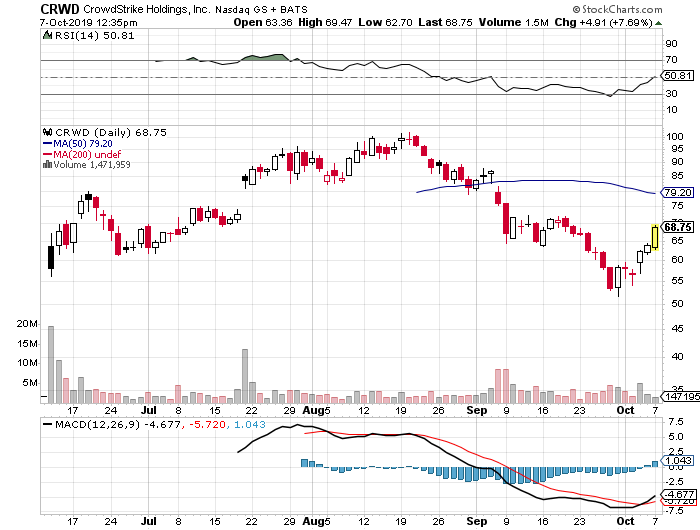Click the 7.5 MACD axis label

pos(676,422)
